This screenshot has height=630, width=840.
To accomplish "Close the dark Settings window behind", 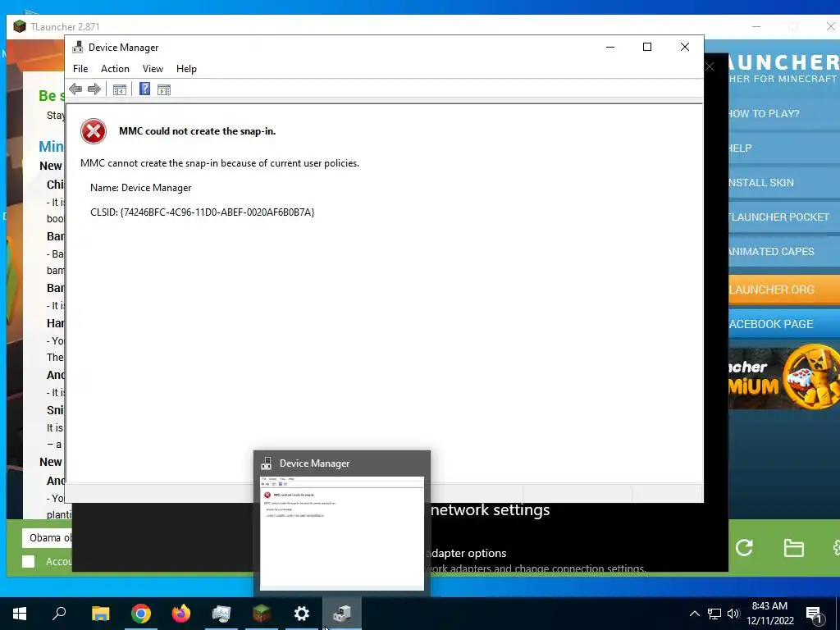I will click(710, 67).
